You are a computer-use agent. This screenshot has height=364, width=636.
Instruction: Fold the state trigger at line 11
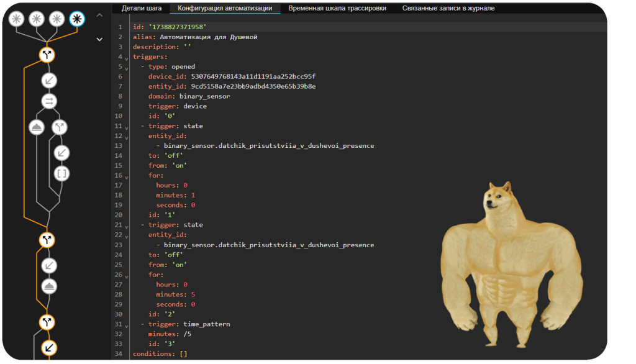pos(127,128)
